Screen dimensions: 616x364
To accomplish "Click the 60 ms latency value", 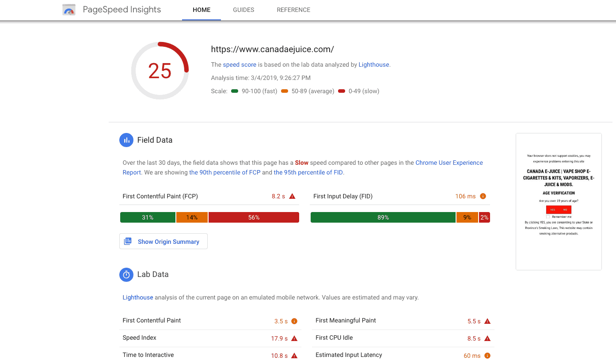I will (472, 356).
